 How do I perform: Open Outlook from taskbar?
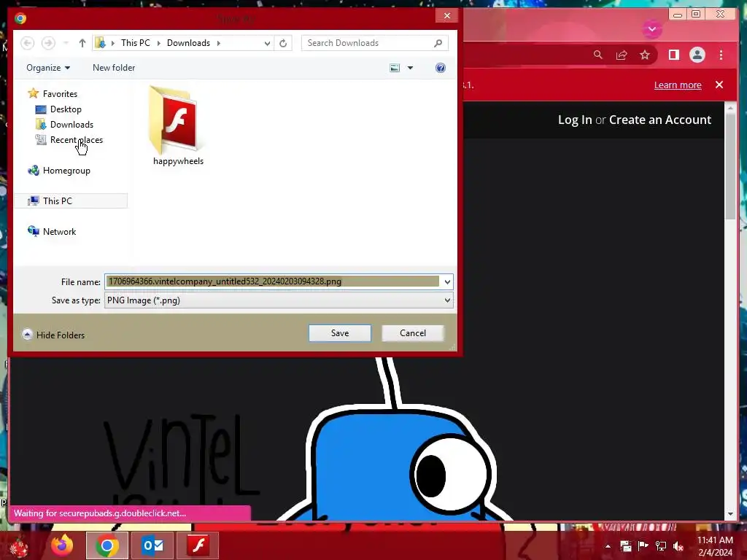pyautogui.click(x=153, y=545)
